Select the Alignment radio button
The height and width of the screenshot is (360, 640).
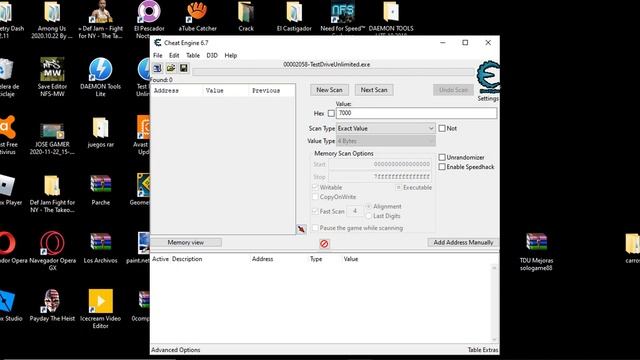[x=369, y=207]
